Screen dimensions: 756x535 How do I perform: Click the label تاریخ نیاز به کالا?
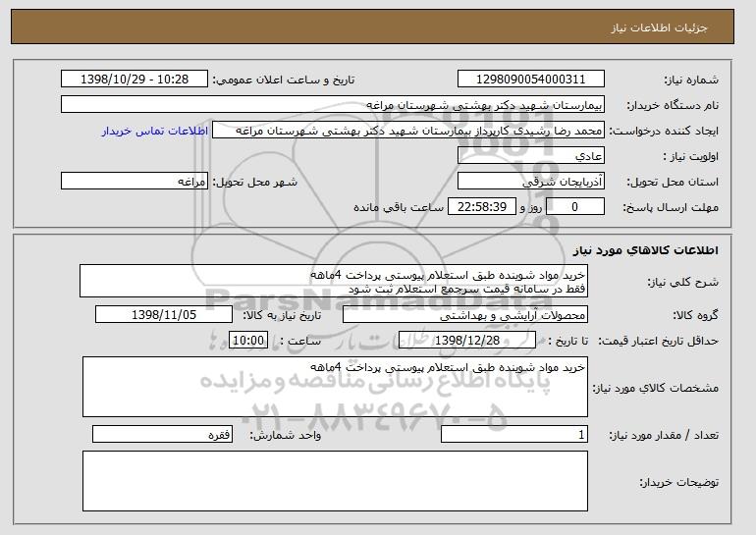pyautogui.click(x=282, y=315)
